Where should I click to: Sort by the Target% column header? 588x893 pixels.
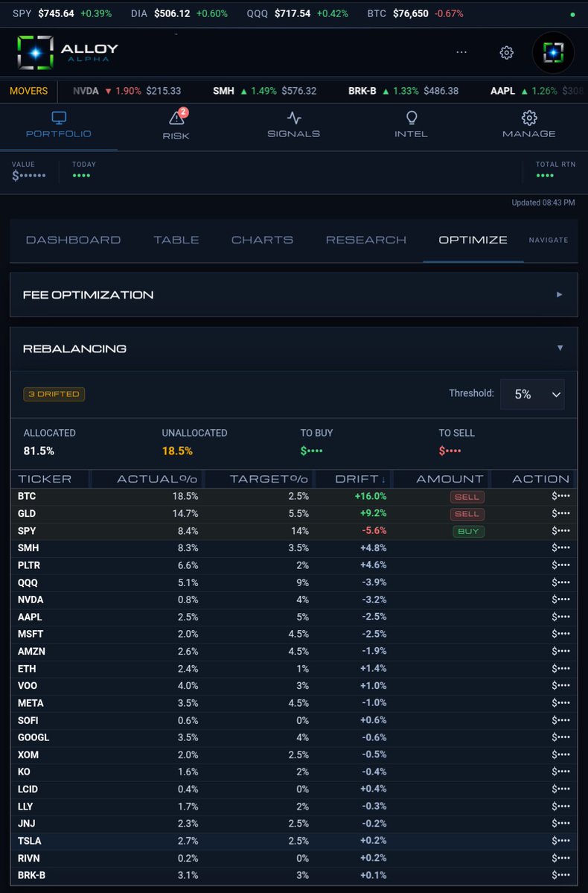coord(269,479)
